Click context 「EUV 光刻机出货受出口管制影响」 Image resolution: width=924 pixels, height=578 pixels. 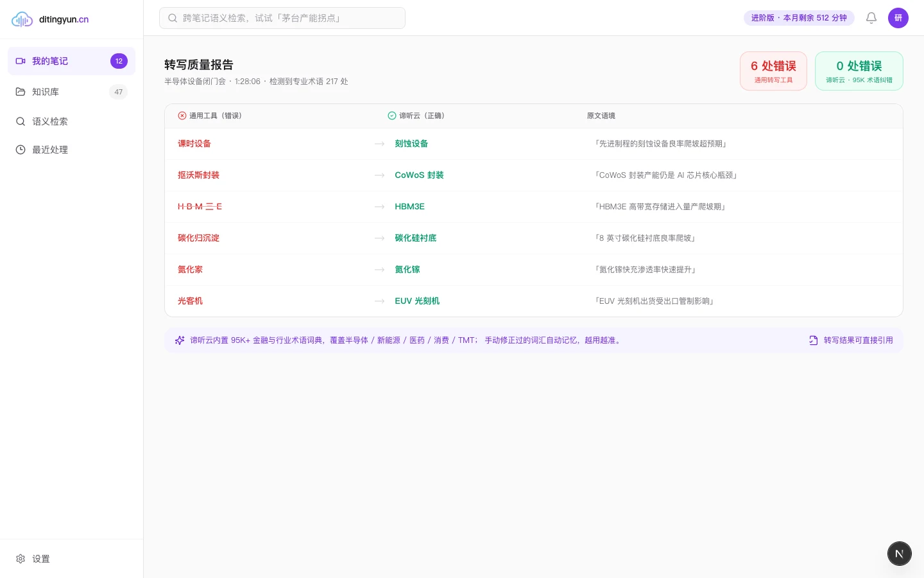[x=654, y=301]
